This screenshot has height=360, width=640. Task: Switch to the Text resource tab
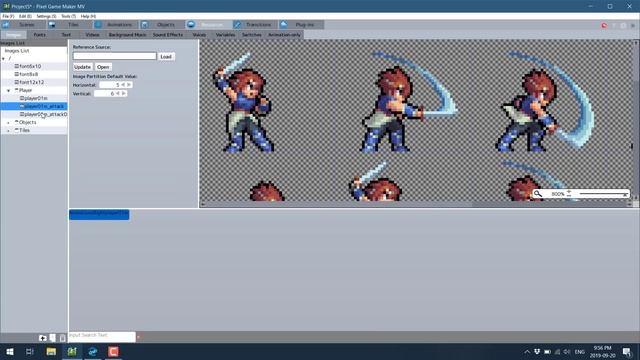[66, 35]
